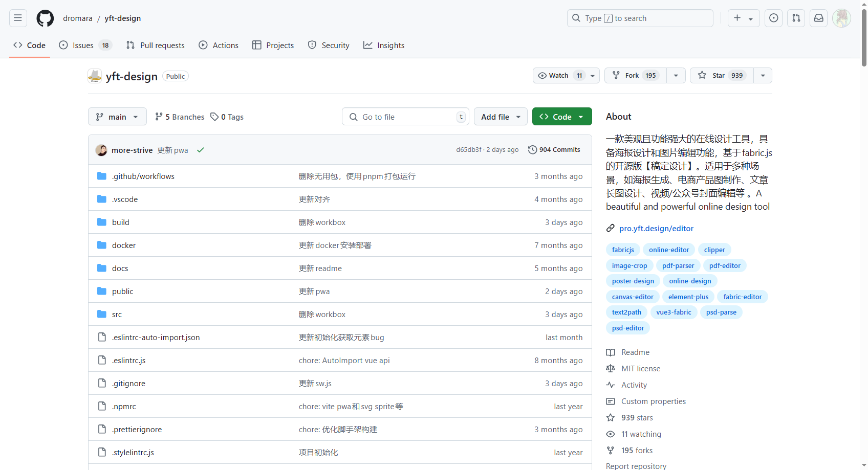Click the src folder icon
The width and height of the screenshot is (868, 470).
(x=102, y=314)
